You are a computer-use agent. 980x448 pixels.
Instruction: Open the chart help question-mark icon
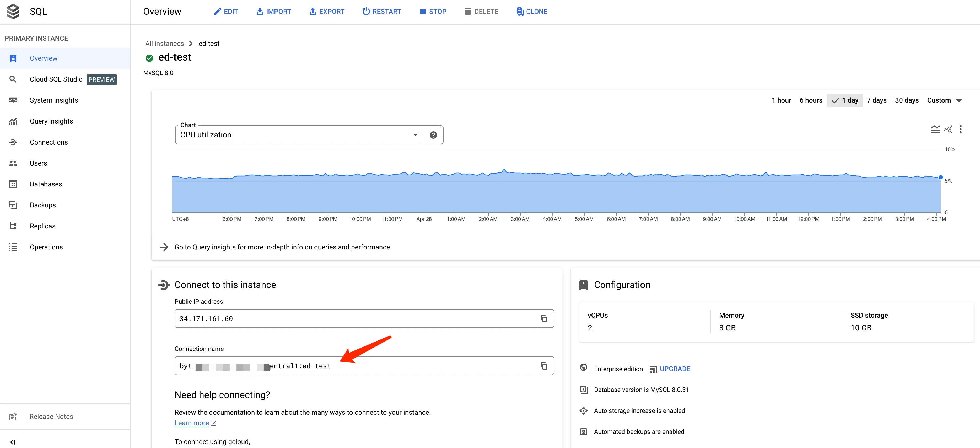coord(433,135)
